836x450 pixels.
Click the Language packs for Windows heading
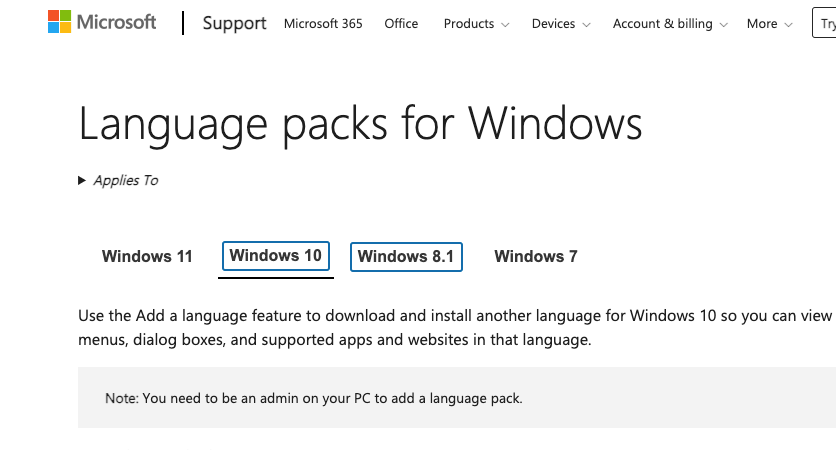(x=360, y=123)
